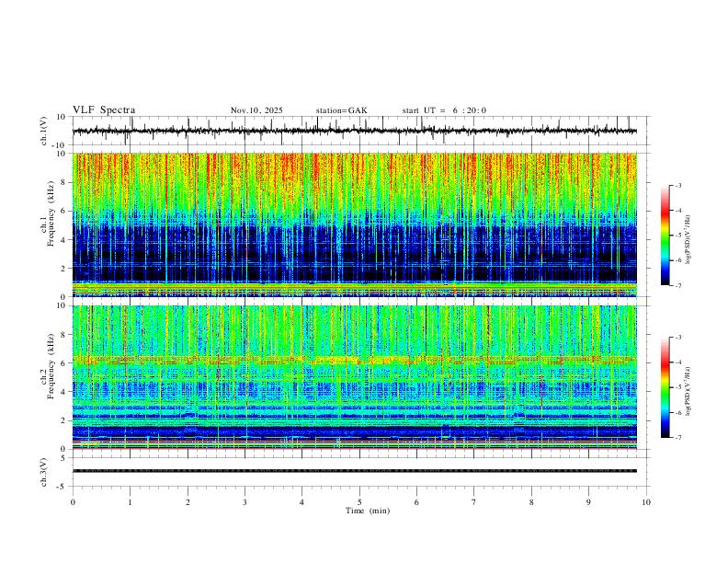Click the ch.1 voltage waveform trace
This screenshot has width=728, height=563.
pos(355,131)
